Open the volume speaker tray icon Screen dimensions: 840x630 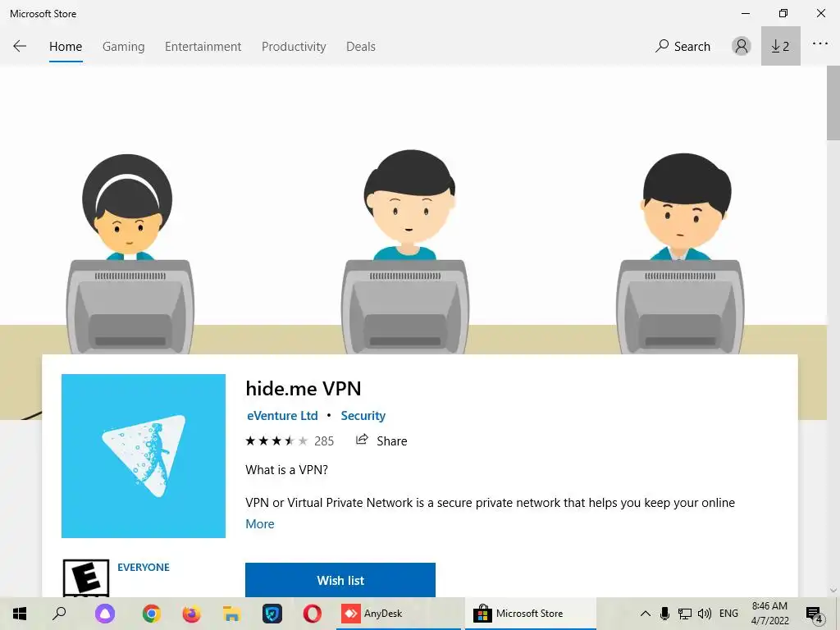[x=705, y=614]
